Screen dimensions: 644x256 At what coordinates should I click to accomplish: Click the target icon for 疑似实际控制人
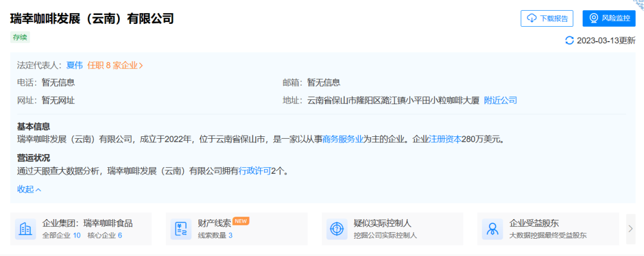click(x=337, y=229)
